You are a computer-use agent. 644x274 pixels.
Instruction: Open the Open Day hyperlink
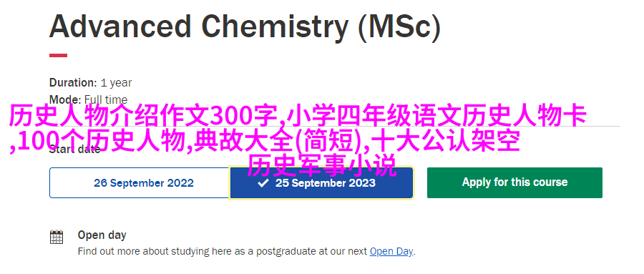[x=391, y=251]
